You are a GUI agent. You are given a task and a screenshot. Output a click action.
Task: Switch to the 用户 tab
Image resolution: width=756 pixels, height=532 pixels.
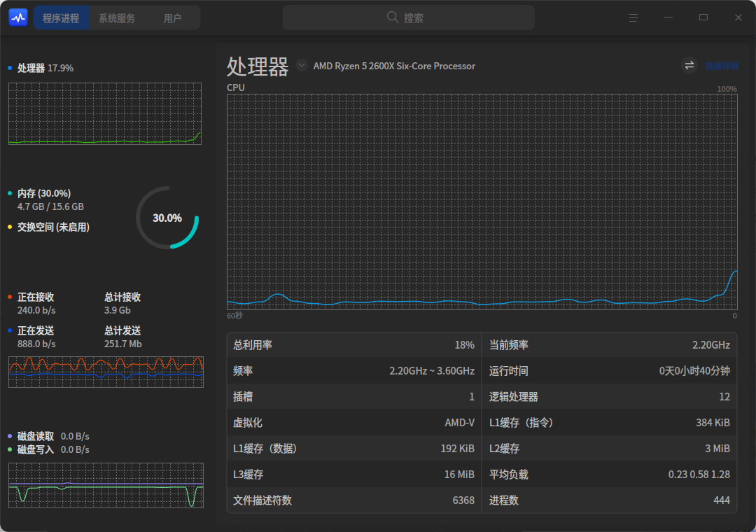pos(172,17)
